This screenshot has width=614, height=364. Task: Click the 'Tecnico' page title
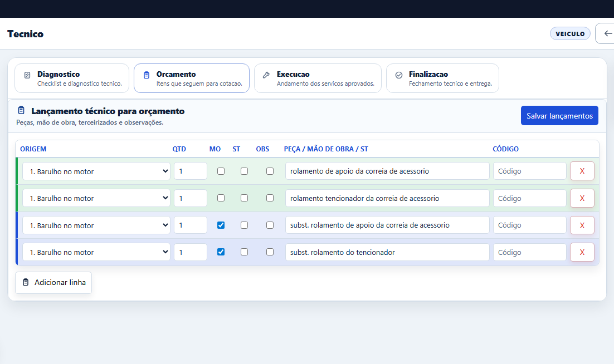(26, 34)
